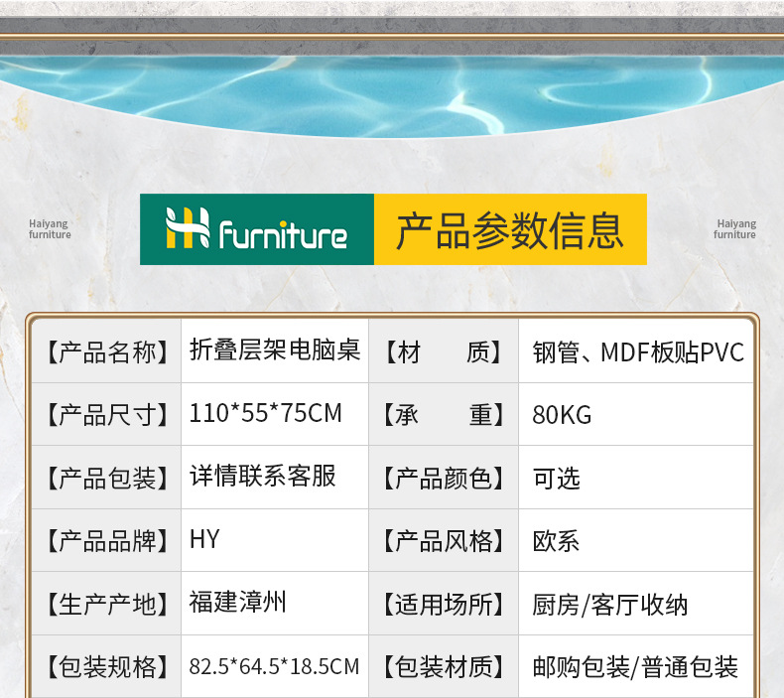Click the 【产品包装】 label
784x698 pixels.
coord(106,478)
